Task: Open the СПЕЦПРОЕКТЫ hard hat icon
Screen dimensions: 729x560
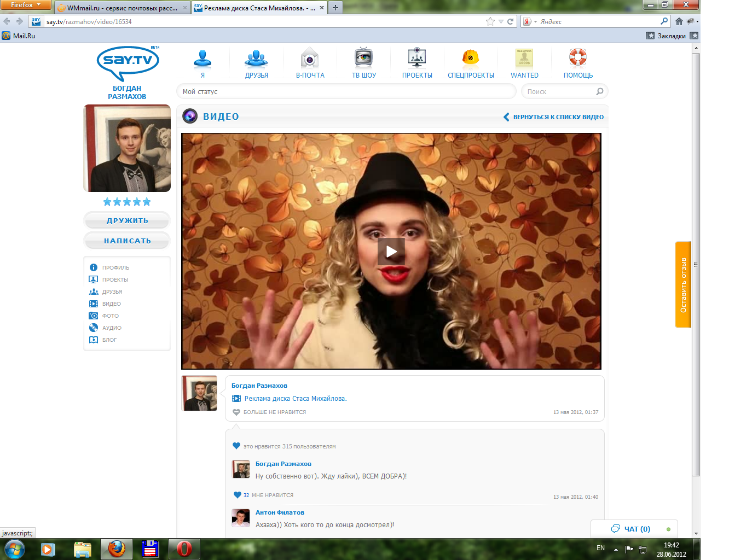Action: click(x=471, y=58)
